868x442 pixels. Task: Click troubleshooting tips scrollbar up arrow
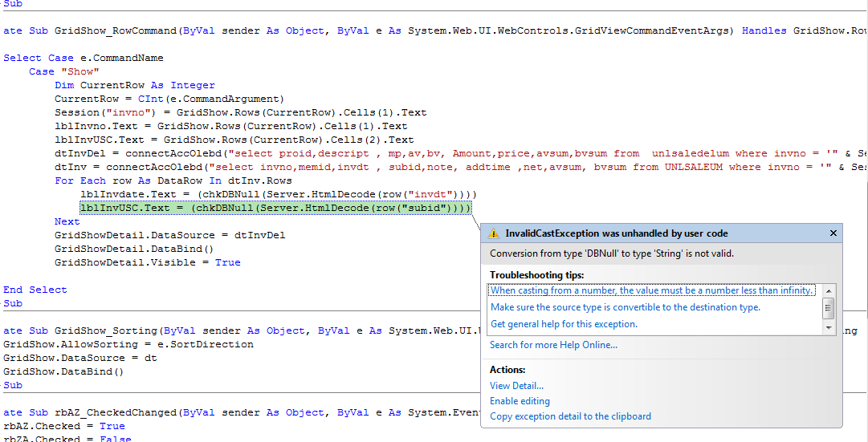(829, 290)
